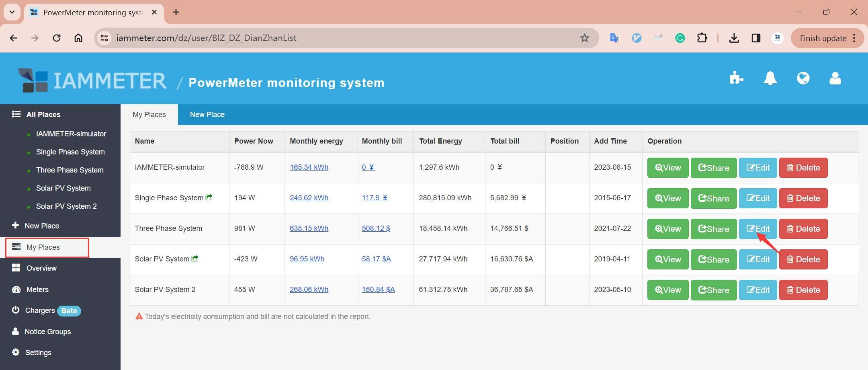The width and height of the screenshot is (868, 370).
Task: Open the 635.15 kWh monthly energy link
Action: (309, 228)
